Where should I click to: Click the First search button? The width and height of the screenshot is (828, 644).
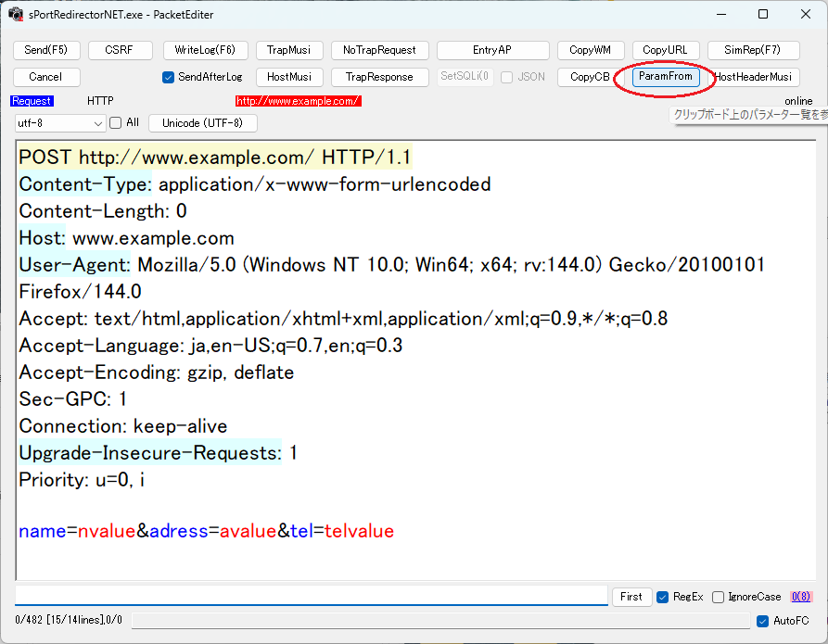tap(631, 597)
